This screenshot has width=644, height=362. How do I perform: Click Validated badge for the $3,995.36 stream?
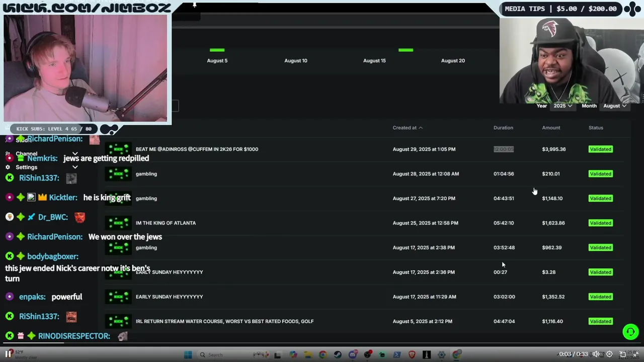coord(601,149)
